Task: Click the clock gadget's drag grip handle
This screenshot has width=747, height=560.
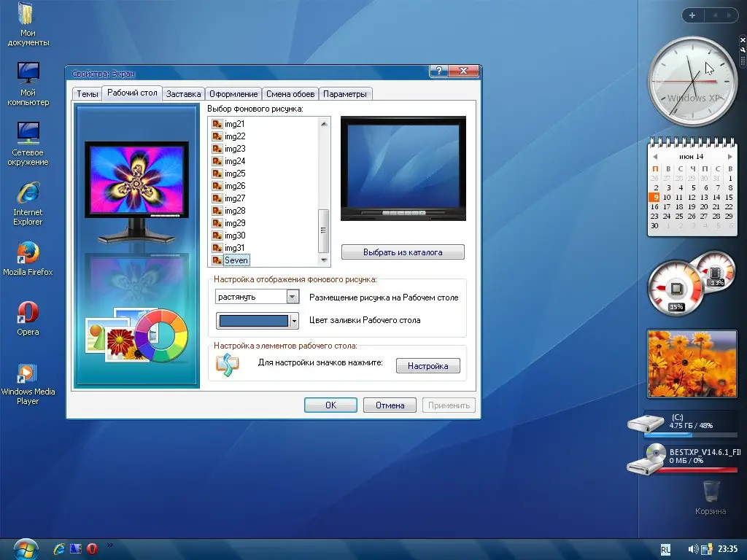Action: 743,61
